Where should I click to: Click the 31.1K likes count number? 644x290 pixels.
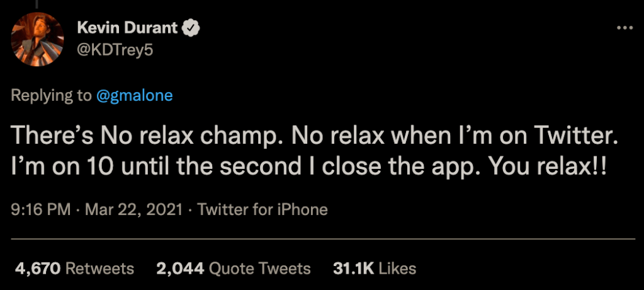pyautogui.click(x=351, y=269)
